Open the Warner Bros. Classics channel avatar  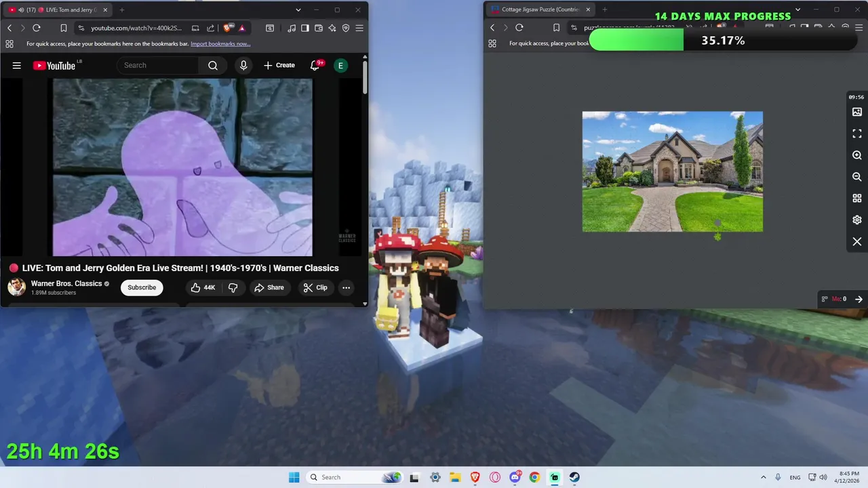click(x=17, y=287)
